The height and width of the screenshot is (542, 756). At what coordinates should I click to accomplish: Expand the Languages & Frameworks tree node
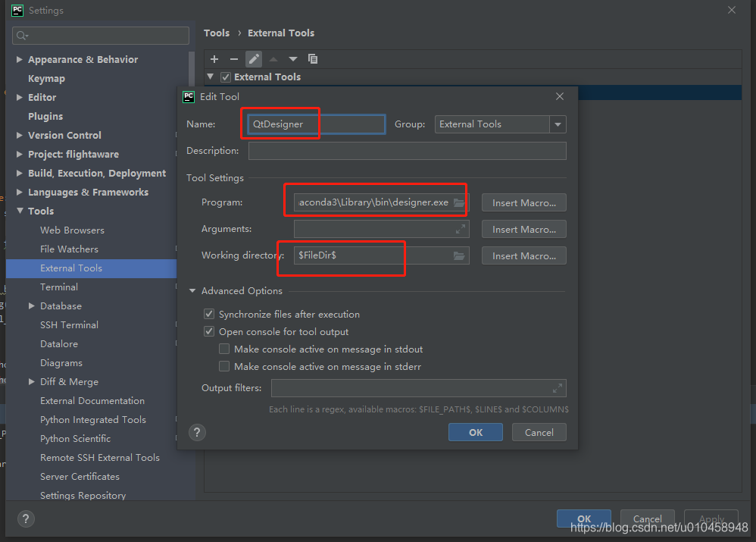(x=19, y=192)
